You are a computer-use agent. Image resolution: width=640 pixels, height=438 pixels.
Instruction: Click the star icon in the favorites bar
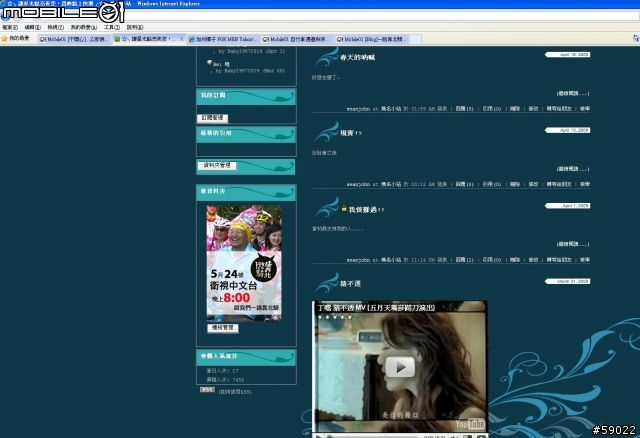(4, 38)
